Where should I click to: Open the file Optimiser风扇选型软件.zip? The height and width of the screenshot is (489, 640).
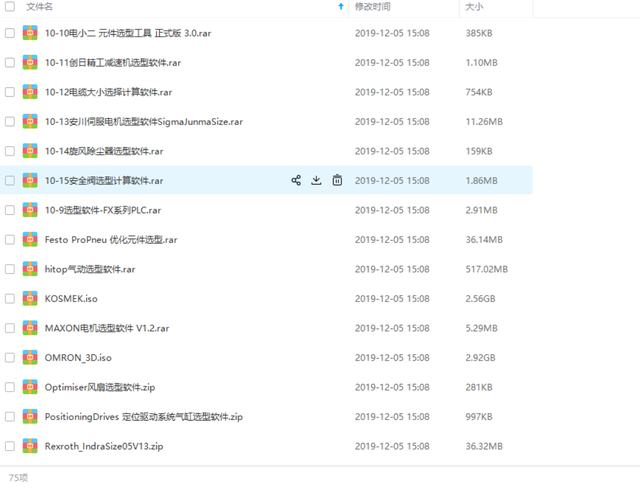click(100, 387)
